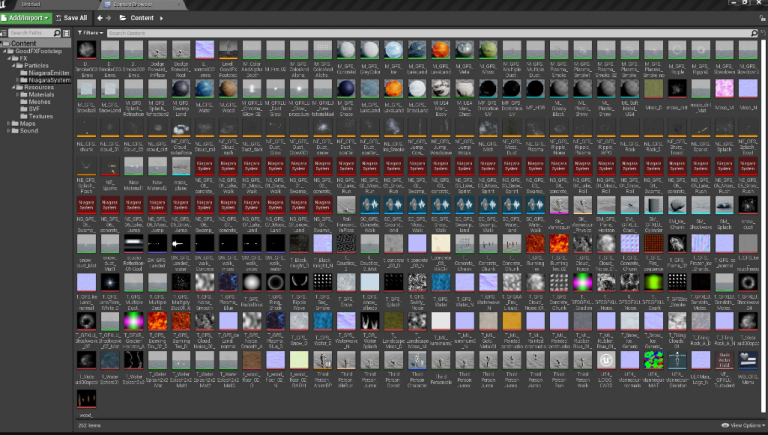Image resolution: width=768 pixels, height=435 pixels.
Task: Select the NE_GFS_Cloud_radialforce emitter
Action: 181,128
